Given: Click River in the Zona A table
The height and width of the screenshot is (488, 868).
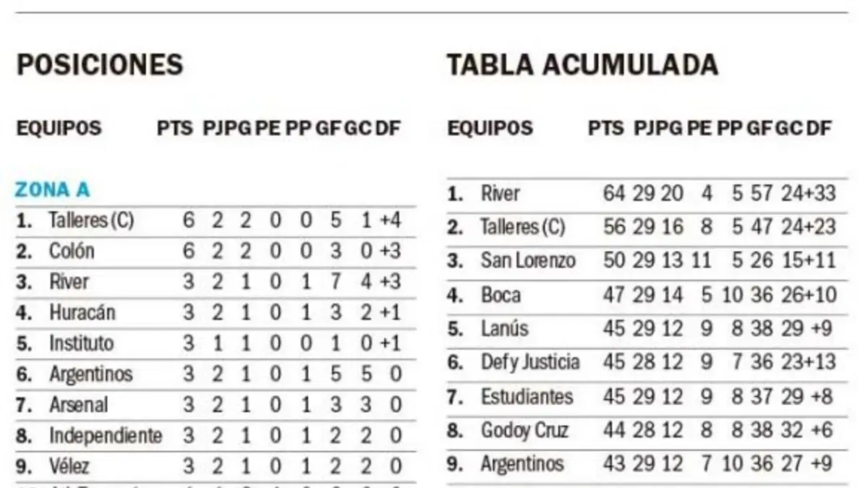Looking at the screenshot, I should (x=69, y=281).
